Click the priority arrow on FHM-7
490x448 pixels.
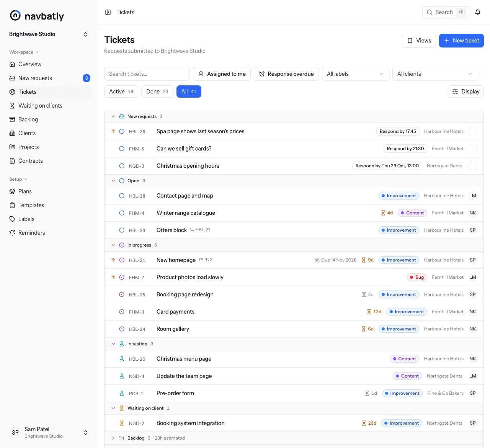(113, 277)
